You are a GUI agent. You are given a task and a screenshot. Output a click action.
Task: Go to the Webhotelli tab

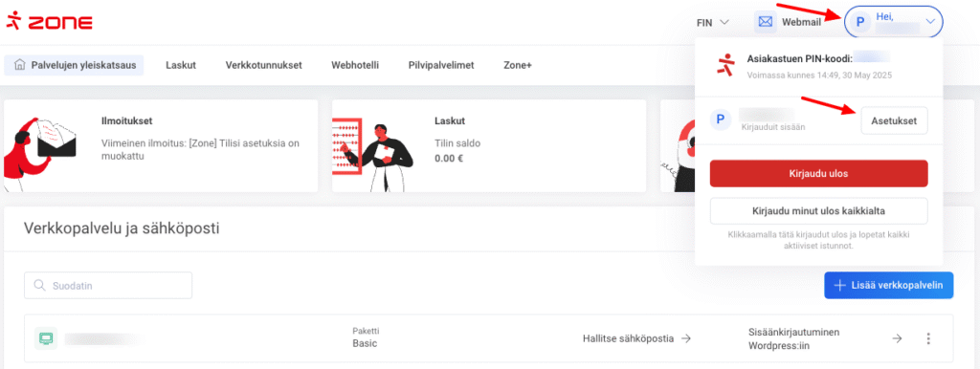[x=355, y=65]
